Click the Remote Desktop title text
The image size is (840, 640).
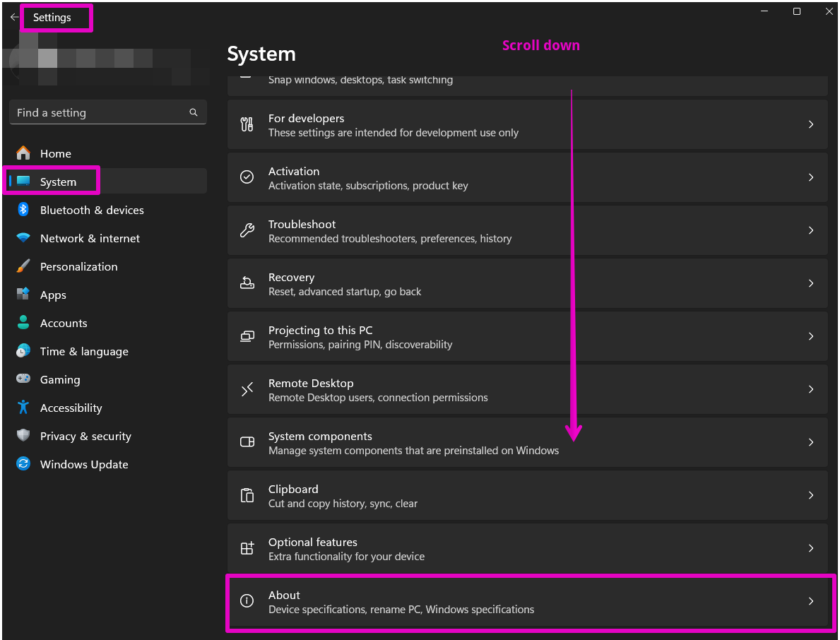[311, 383]
